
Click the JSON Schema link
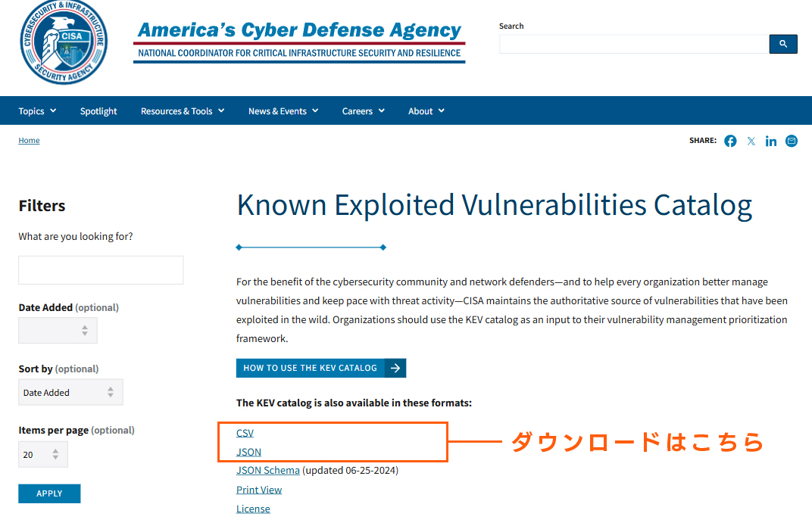(x=268, y=470)
